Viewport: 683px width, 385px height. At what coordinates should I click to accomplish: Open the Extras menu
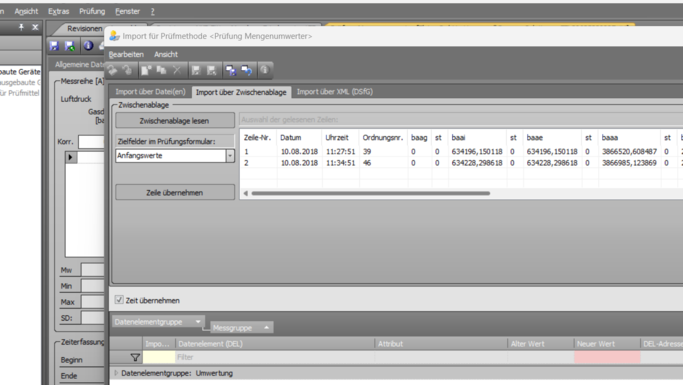pyautogui.click(x=58, y=11)
